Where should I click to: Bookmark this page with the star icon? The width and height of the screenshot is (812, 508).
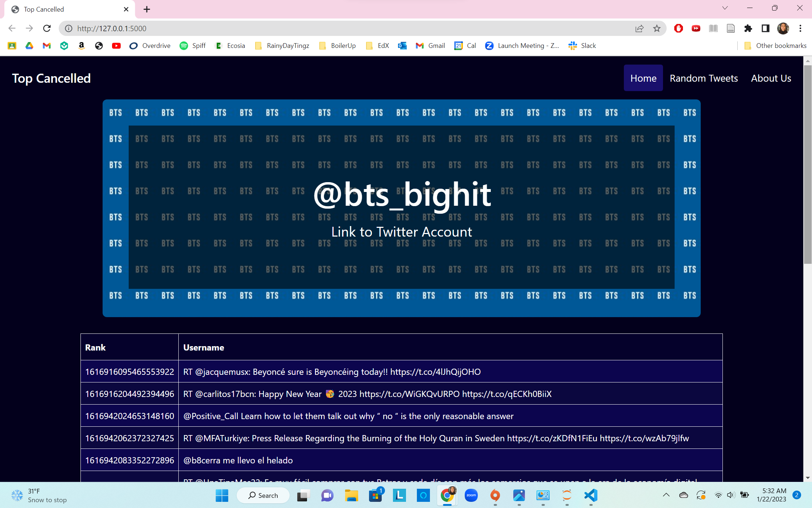click(656, 28)
